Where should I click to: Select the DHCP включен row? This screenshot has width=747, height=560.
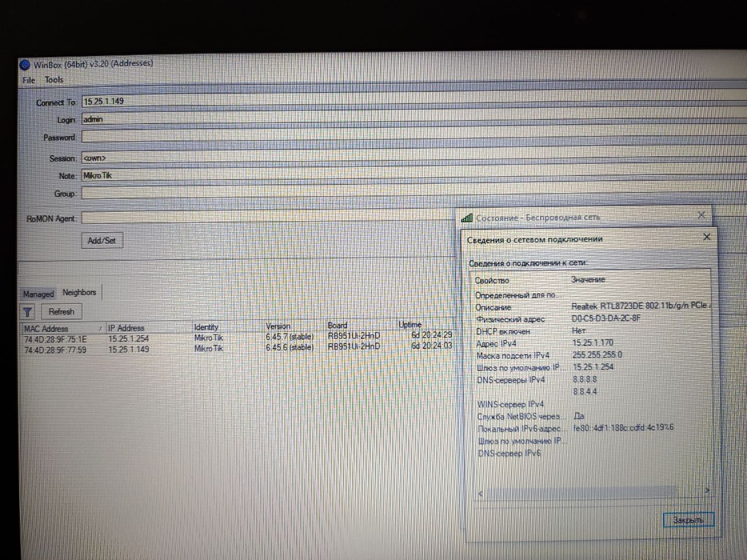pos(592,331)
